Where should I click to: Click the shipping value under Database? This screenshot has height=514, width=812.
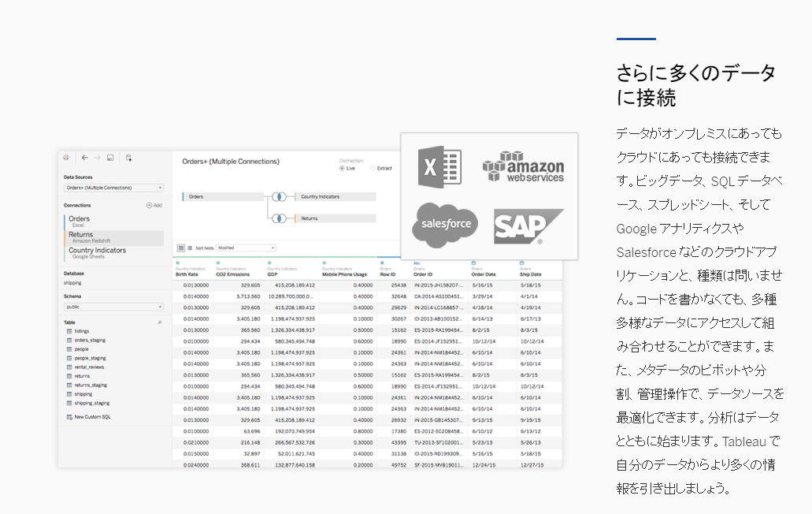[72, 283]
